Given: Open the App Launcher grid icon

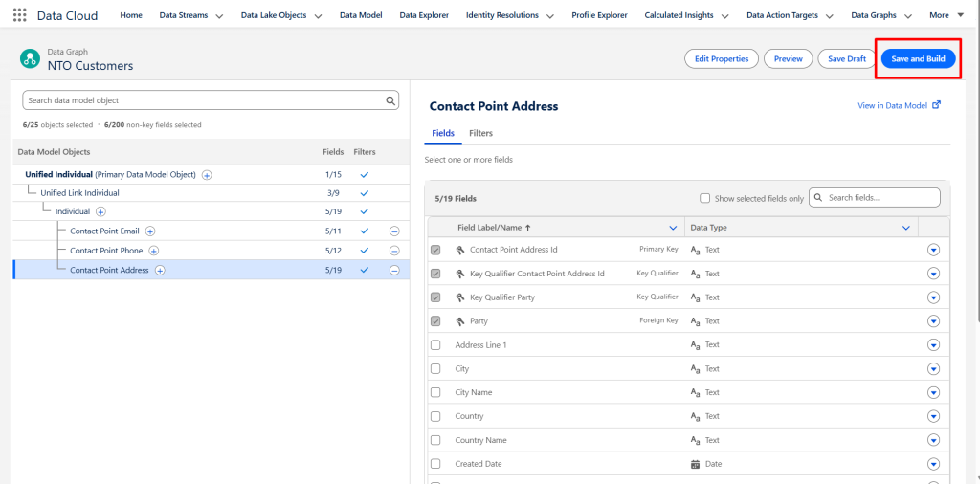Looking at the screenshot, I should coord(20,15).
